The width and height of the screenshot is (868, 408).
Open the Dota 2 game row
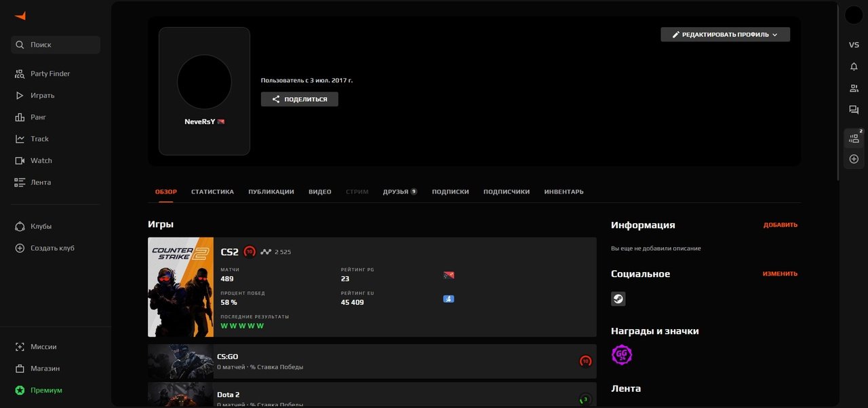(x=372, y=395)
